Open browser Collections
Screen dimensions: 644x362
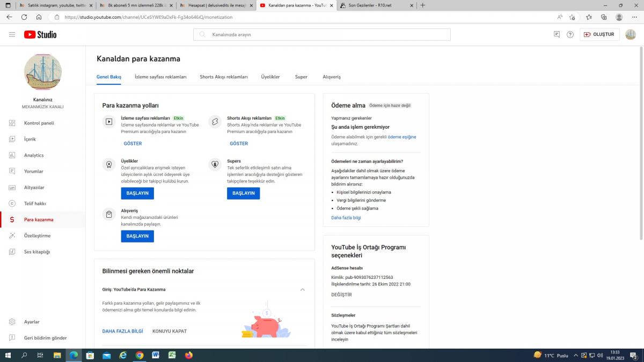point(604,17)
